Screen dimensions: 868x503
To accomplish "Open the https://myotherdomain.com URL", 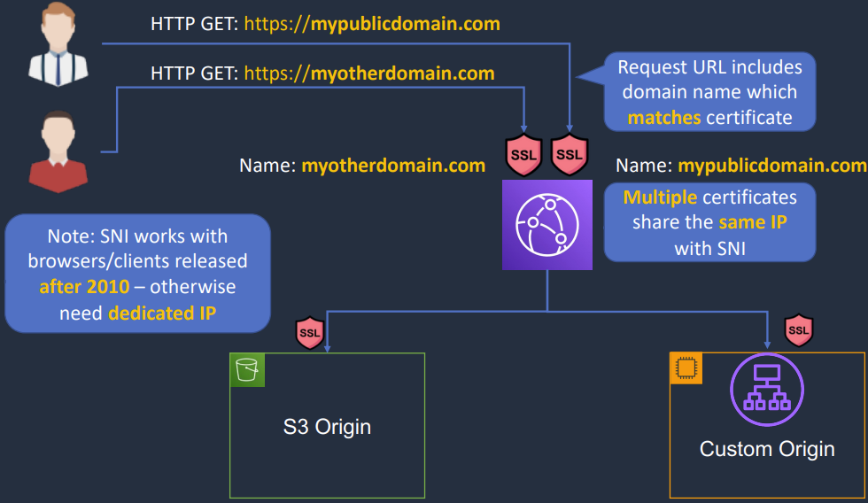I will (368, 73).
